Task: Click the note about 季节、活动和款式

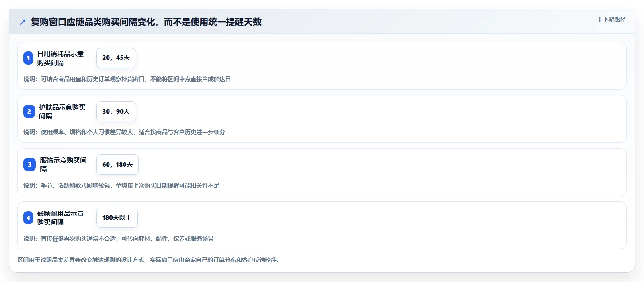Action: click(x=121, y=185)
